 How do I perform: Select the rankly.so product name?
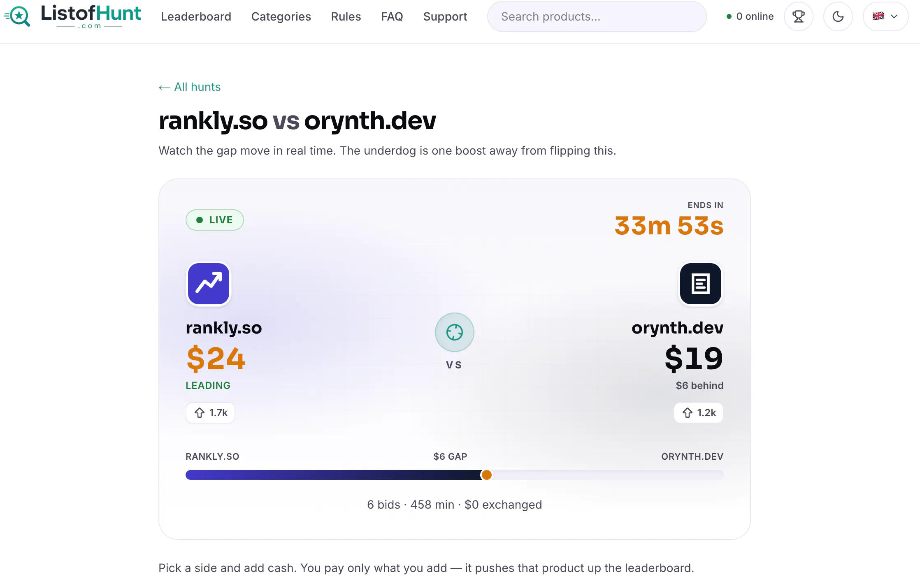(x=224, y=328)
